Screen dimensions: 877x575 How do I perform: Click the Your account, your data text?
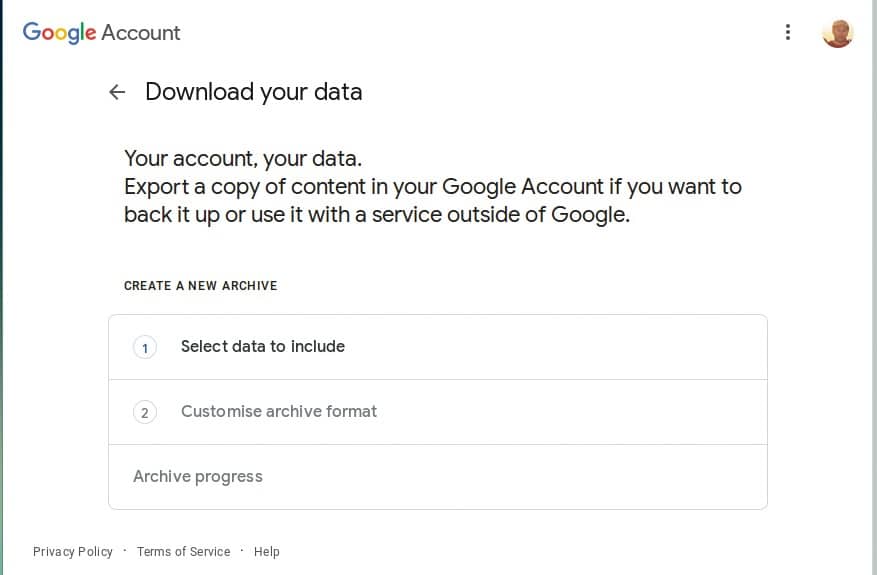(243, 159)
